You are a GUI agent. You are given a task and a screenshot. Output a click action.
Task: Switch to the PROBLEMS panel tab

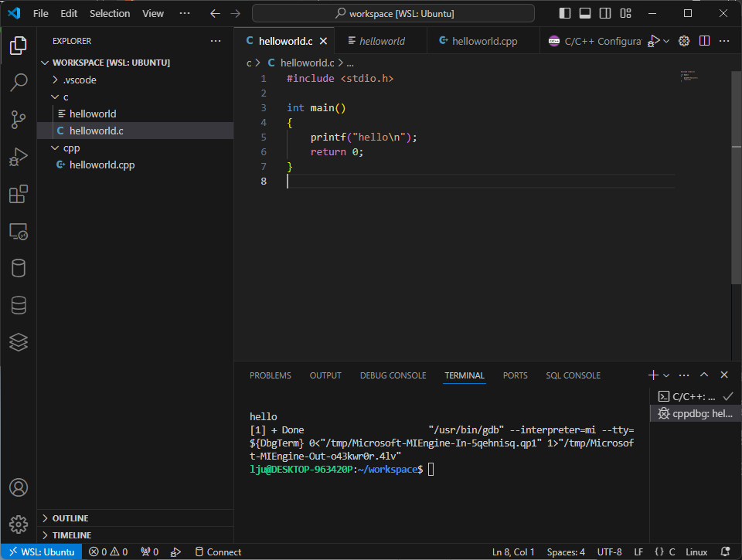(271, 375)
